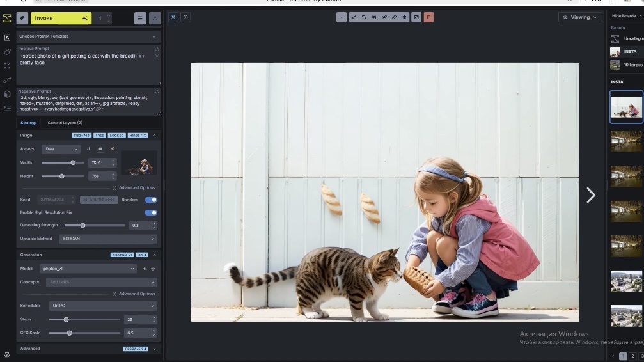Switch to Control Layers (2) tab

point(65,122)
